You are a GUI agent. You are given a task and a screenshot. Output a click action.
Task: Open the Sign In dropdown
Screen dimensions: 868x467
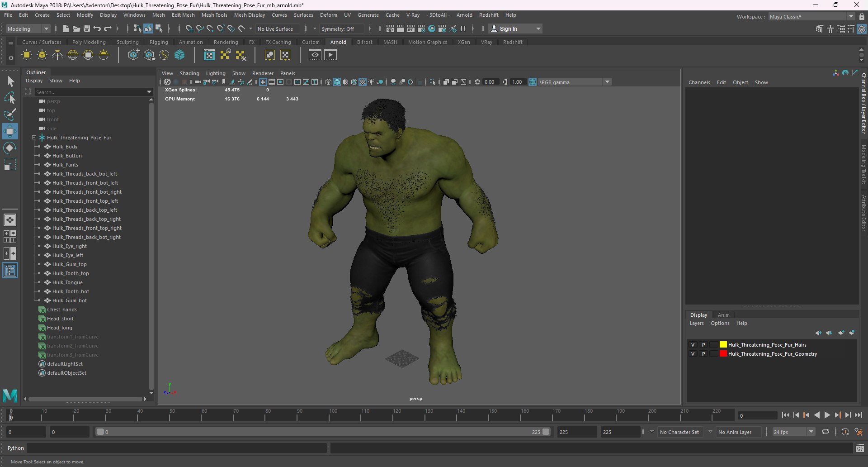516,29
